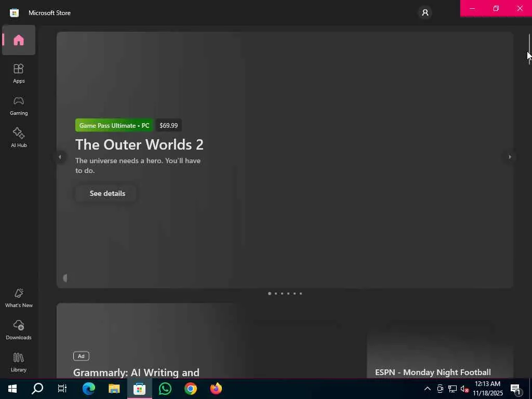Open What's New in sidebar

pos(19,298)
